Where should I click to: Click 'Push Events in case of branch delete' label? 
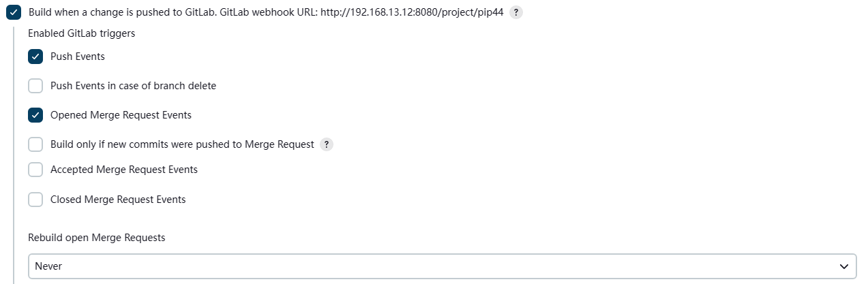pyautogui.click(x=133, y=86)
